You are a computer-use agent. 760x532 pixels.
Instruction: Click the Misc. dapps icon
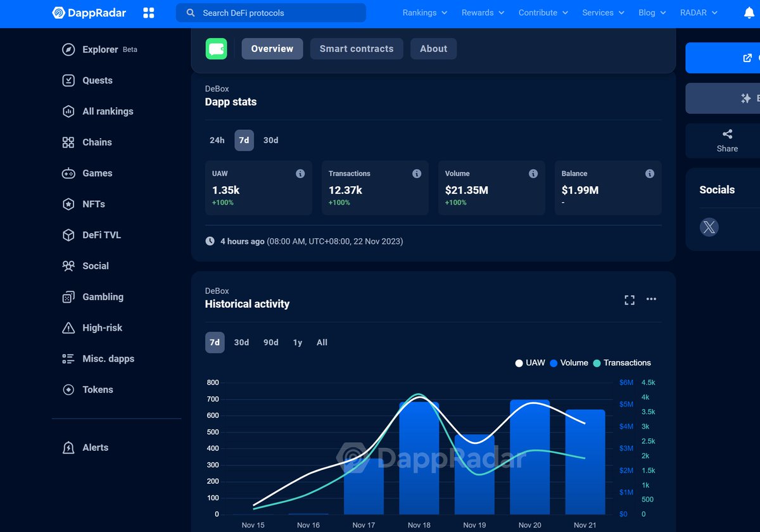click(x=68, y=358)
